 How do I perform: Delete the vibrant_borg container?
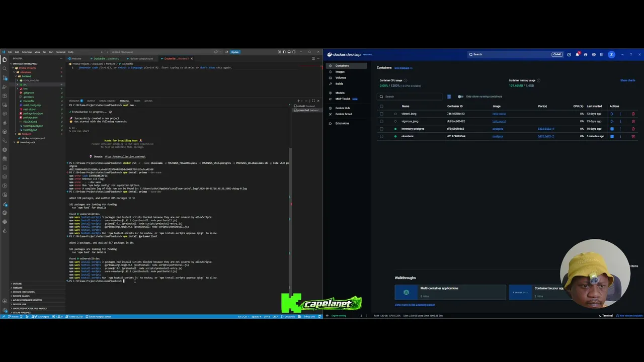633,114
